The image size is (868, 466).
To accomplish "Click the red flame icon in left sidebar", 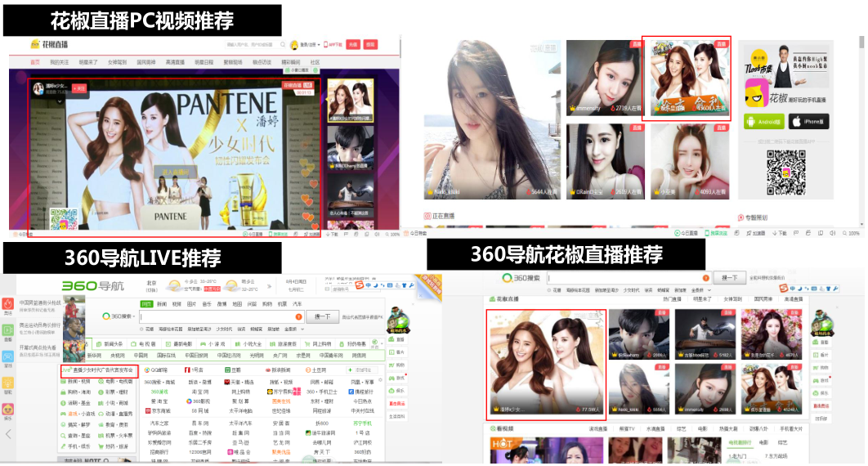I will 7,305.
